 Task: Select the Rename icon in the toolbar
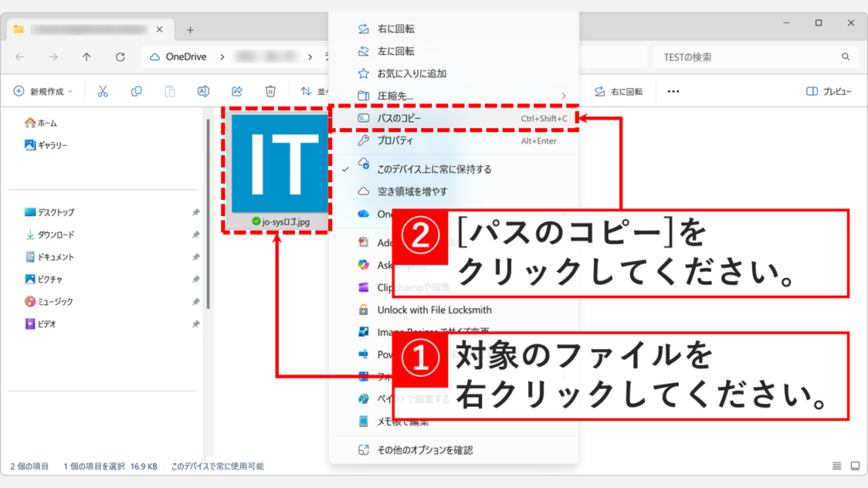pyautogui.click(x=203, y=91)
